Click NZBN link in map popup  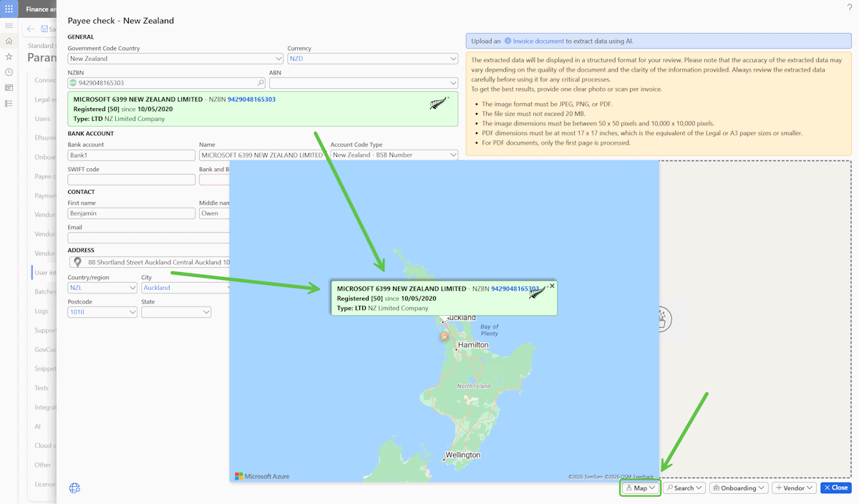pos(515,289)
